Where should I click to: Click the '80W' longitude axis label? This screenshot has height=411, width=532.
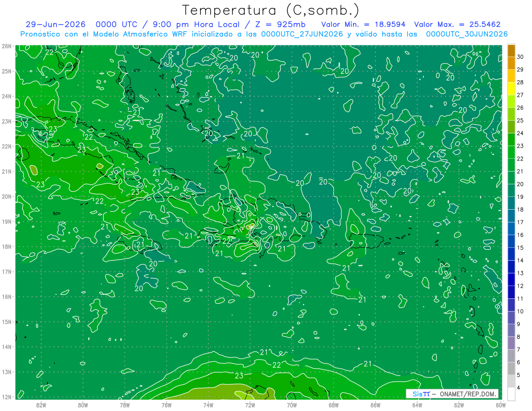(83, 405)
